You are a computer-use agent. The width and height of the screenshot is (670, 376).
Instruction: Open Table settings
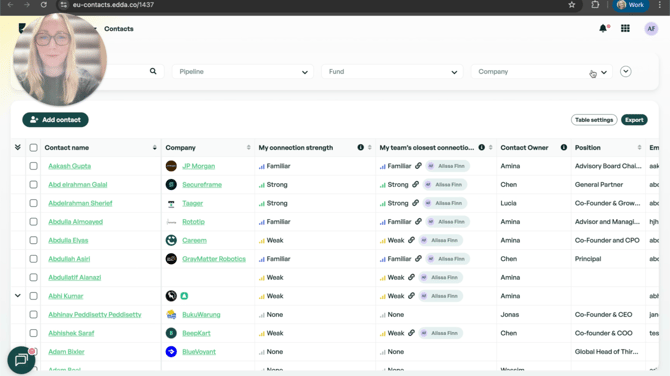tap(594, 120)
